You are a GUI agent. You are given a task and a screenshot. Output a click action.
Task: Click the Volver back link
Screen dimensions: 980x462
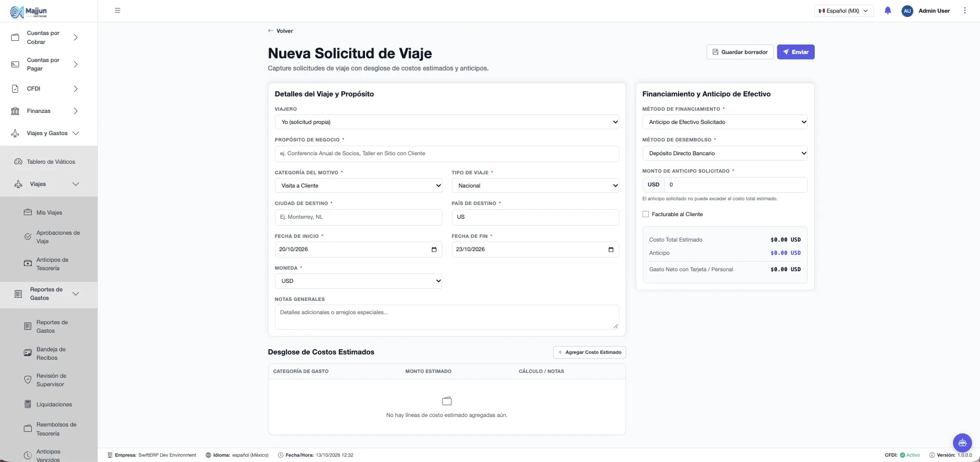[280, 31]
